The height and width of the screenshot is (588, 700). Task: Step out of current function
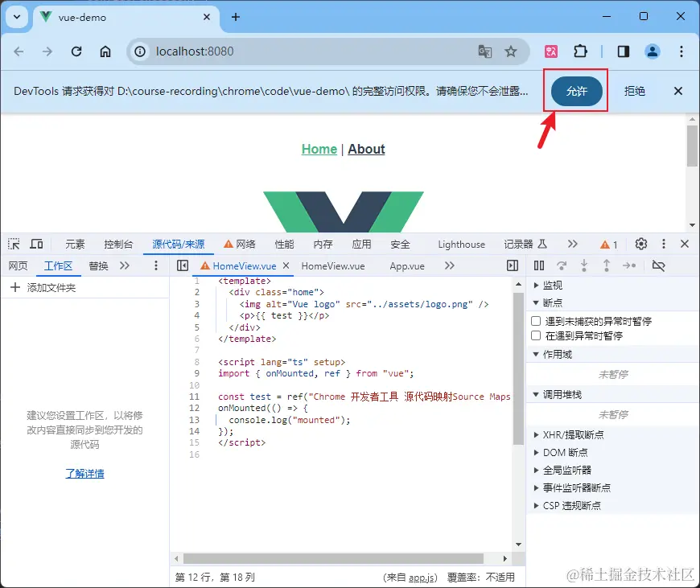(606, 265)
